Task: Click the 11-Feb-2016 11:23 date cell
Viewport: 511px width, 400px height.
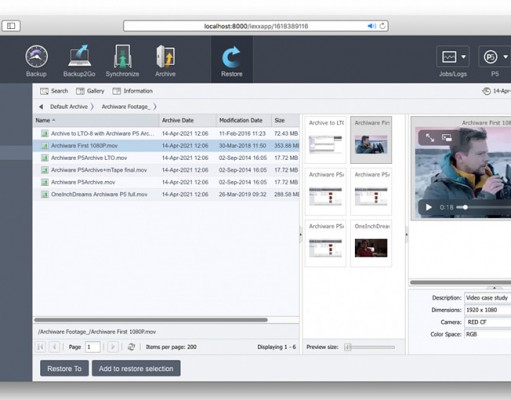Action: pos(242,134)
